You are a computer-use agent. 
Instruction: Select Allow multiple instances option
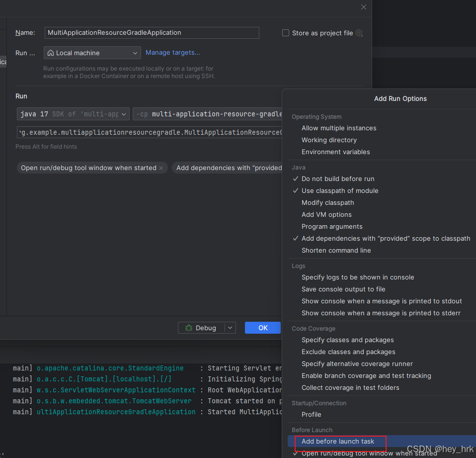click(339, 128)
